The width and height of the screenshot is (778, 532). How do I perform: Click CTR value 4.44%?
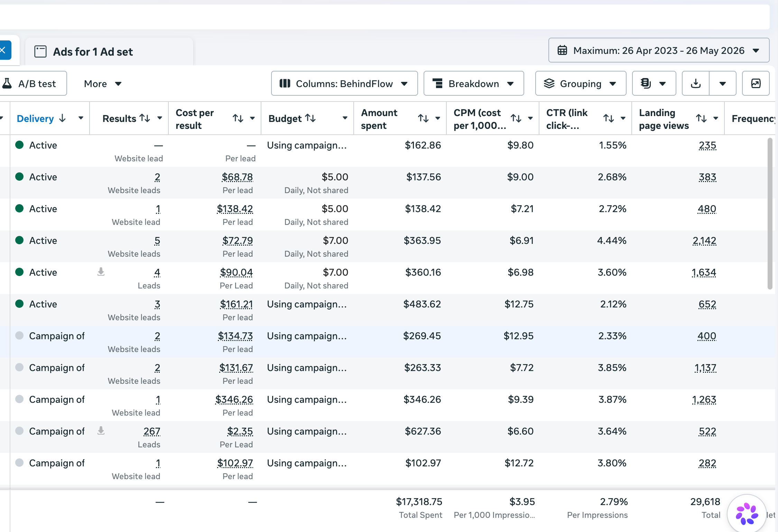click(612, 241)
